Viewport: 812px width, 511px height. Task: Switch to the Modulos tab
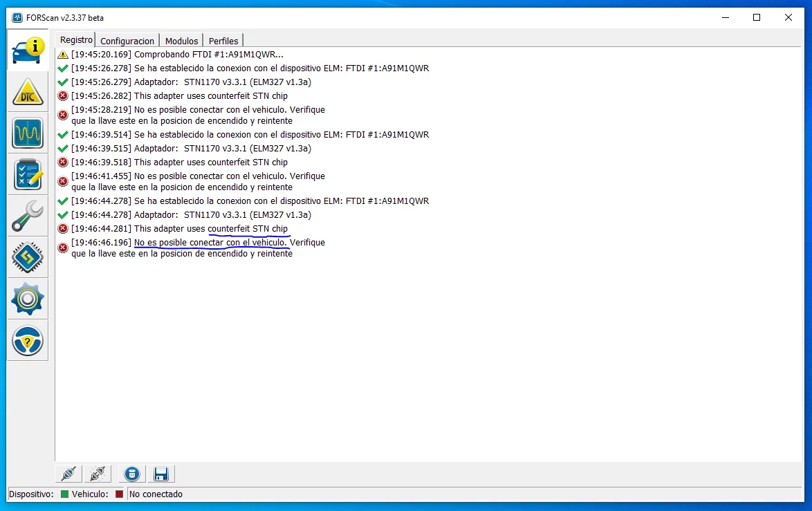pyautogui.click(x=182, y=41)
